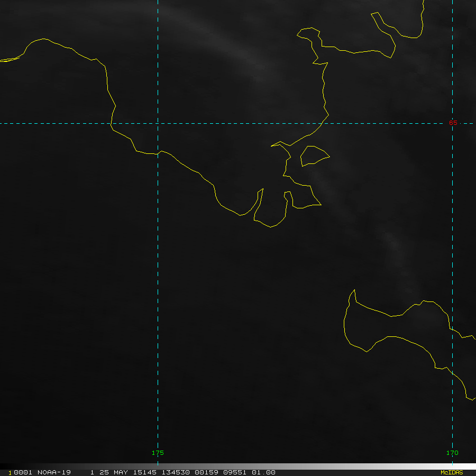Click the yellow McIDAS logo text

coord(452,472)
